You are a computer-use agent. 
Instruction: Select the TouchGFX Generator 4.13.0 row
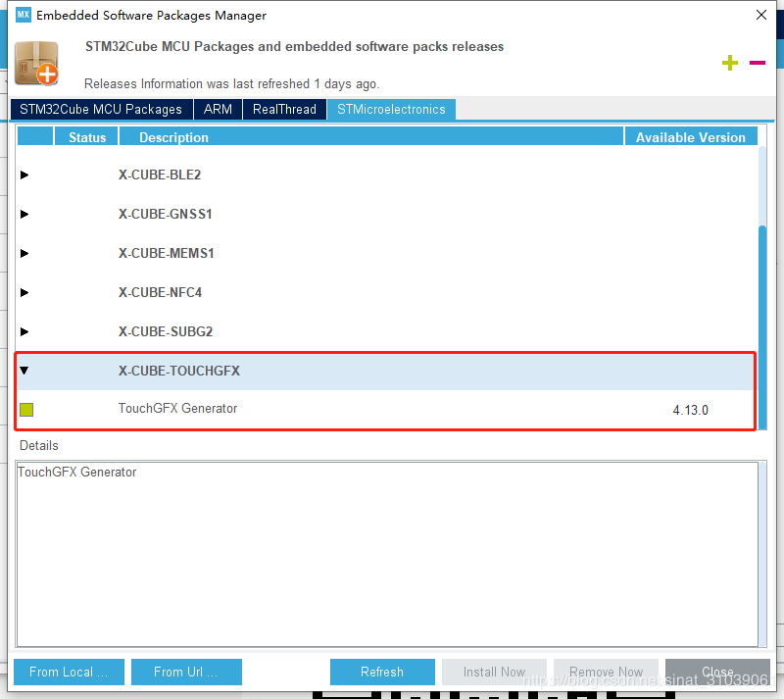point(385,410)
